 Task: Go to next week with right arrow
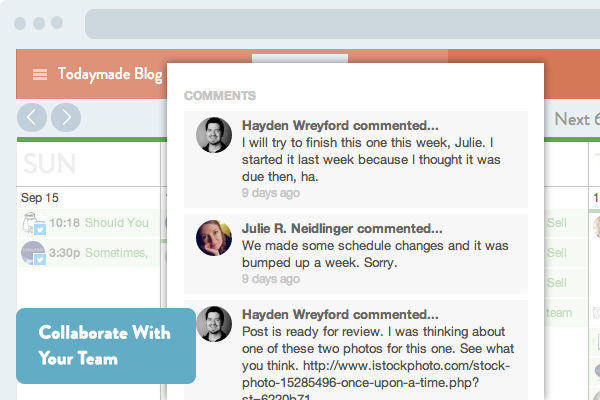click(x=66, y=118)
